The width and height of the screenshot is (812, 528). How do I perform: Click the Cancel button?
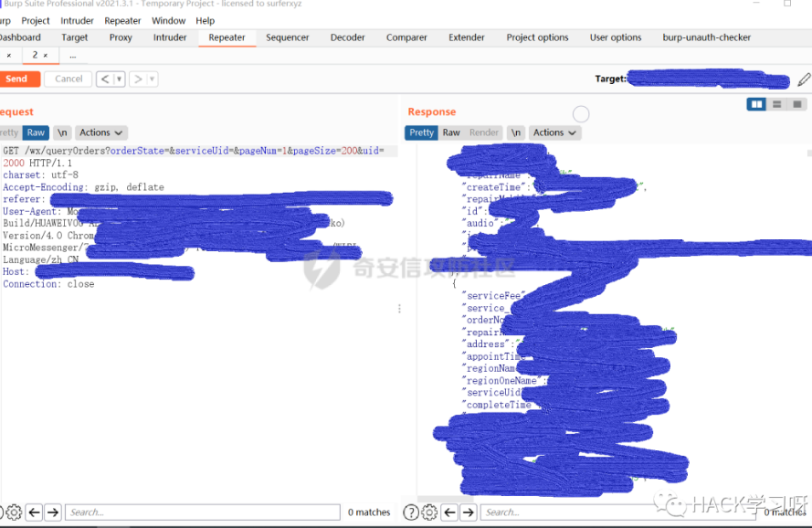coord(69,79)
